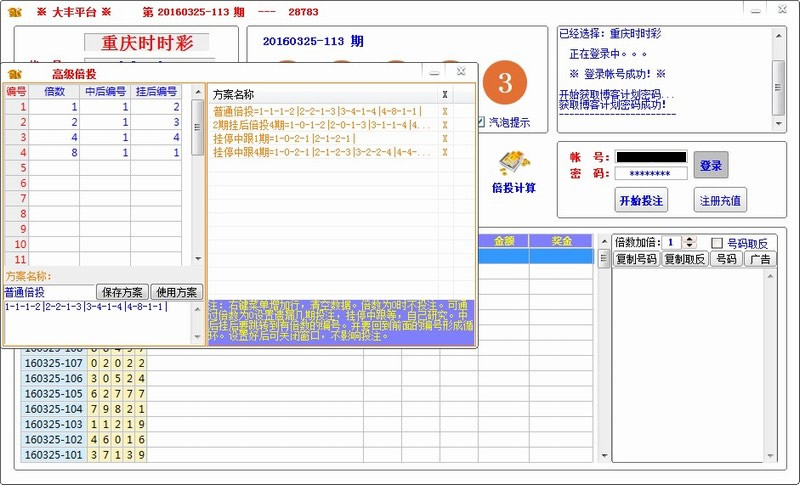Click the scheme text box 1-1-1-2|2-2-1-3
The height and width of the screenshot is (485, 800).
click(x=98, y=322)
